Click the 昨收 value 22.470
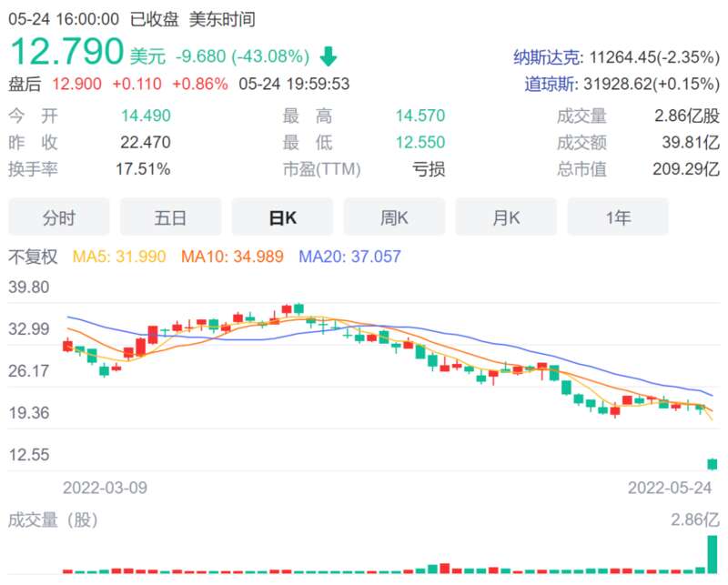This screenshot has width=728, height=585. (x=146, y=142)
